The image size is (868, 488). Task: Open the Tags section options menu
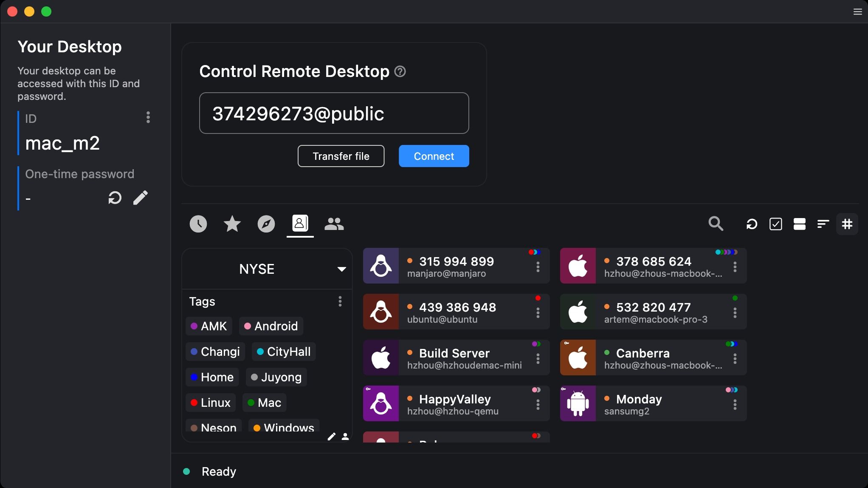340,302
